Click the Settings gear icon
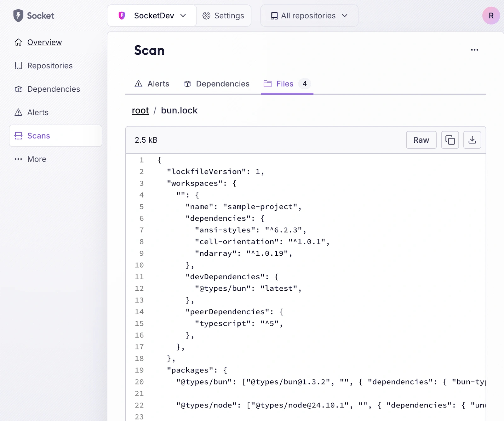The width and height of the screenshot is (504, 421). click(206, 16)
